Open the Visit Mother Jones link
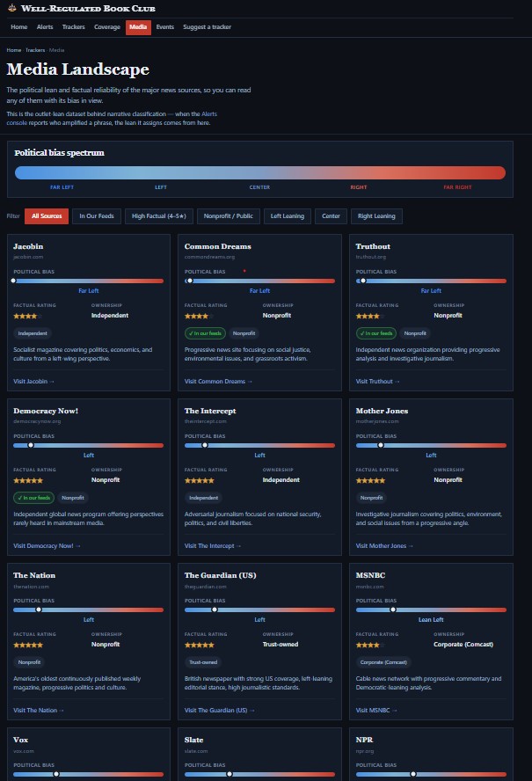 [384, 546]
